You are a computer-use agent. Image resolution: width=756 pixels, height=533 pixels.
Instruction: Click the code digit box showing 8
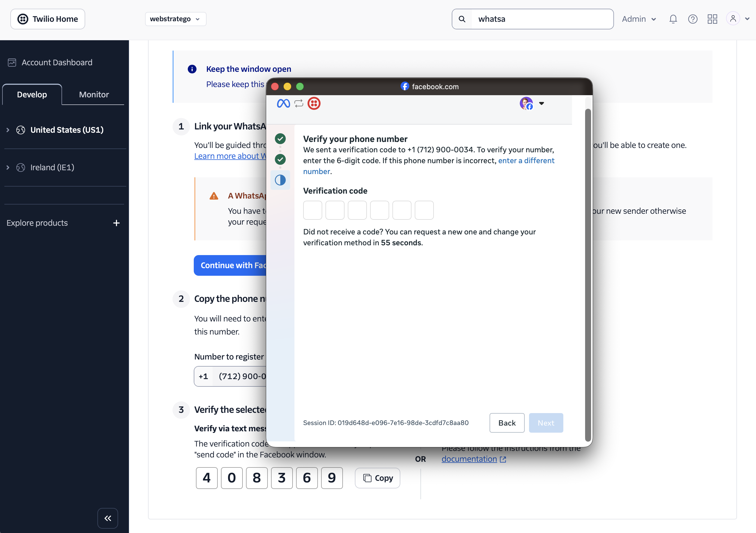257,478
